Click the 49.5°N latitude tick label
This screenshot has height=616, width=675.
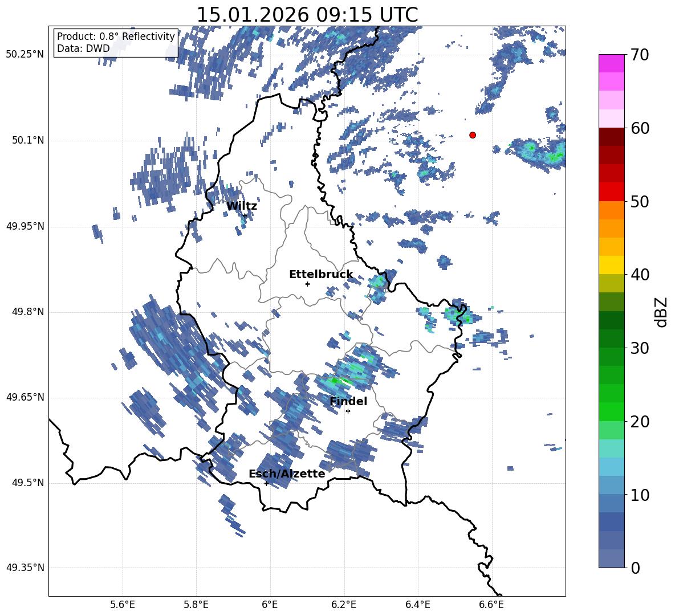[x=28, y=483]
